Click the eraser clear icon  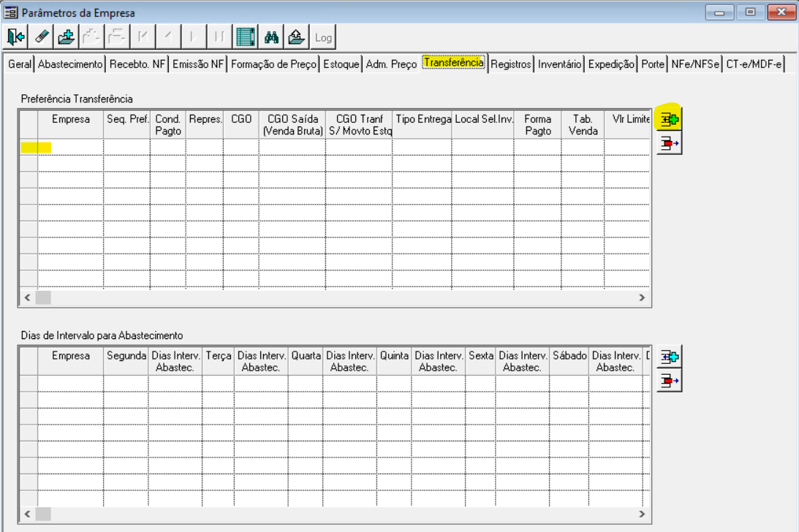click(41, 37)
